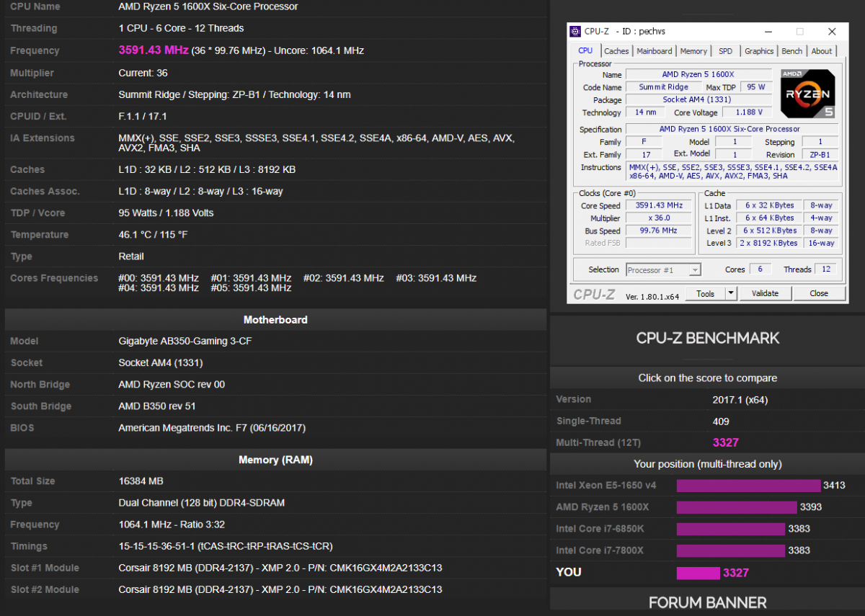Image resolution: width=865 pixels, height=616 pixels.
Task: Click the Multiplier field x 36.0
Action: [x=659, y=218]
